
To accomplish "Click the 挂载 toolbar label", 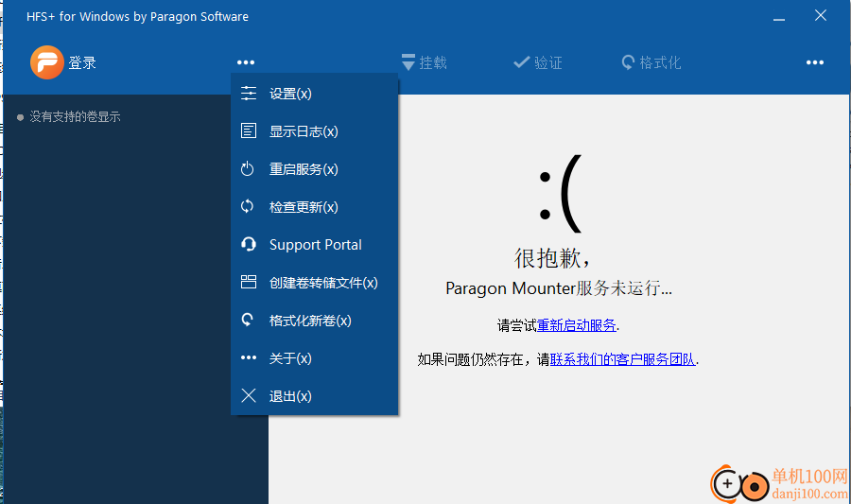I will tap(433, 63).
